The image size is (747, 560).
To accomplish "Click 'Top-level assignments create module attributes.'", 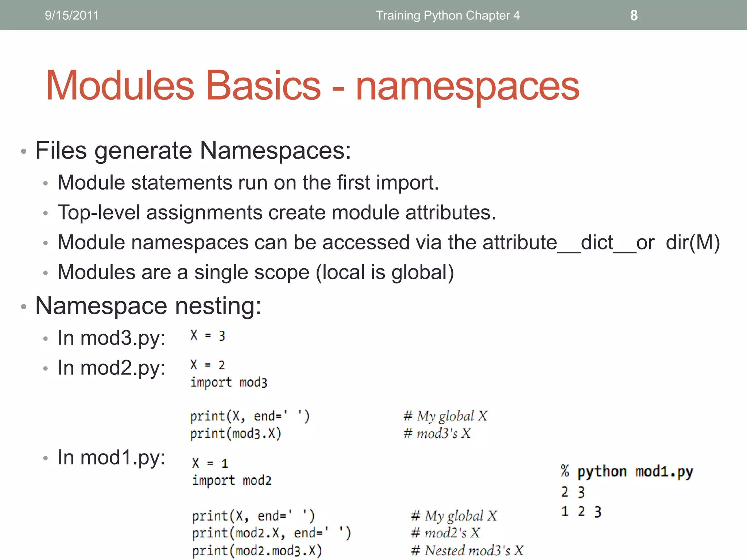I will coord(277,213).
